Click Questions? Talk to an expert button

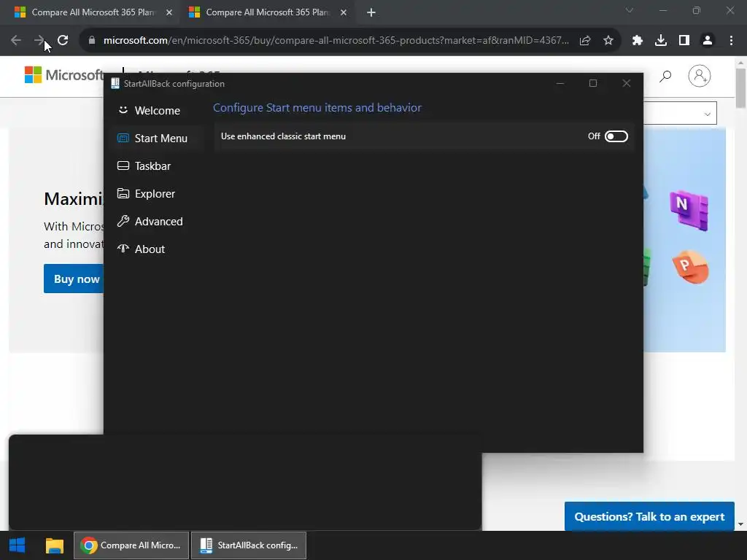[649, 517]
